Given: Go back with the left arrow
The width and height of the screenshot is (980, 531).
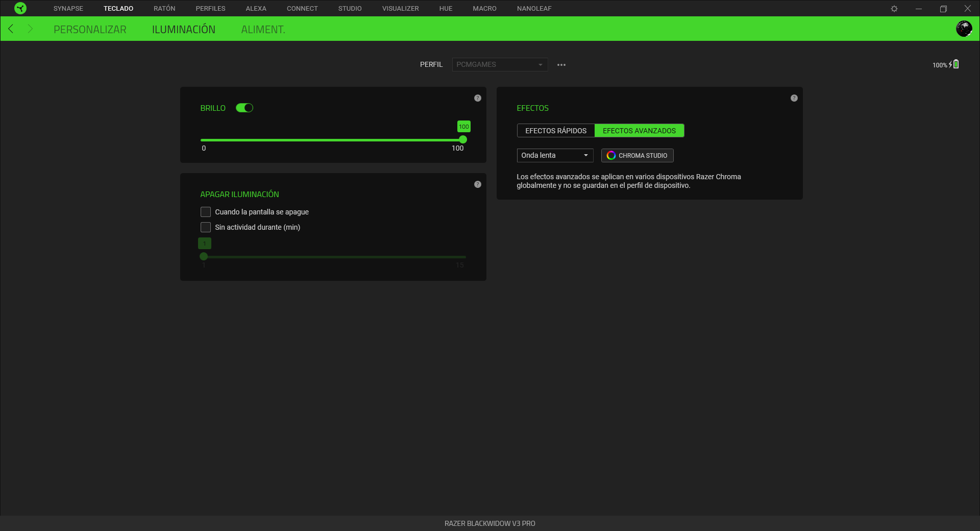Looking at the screenshot, I should (x=11, y=29).
